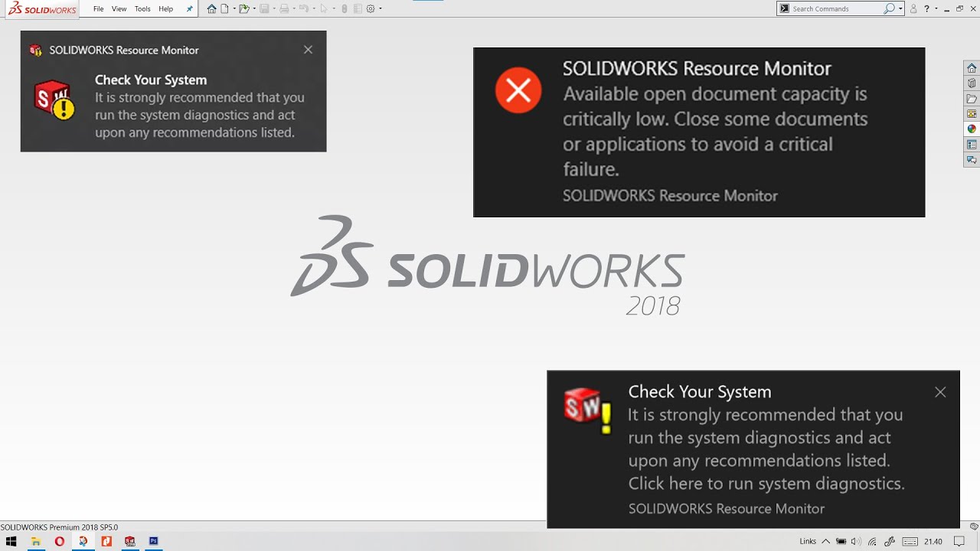Open the Tools menu

142,9
